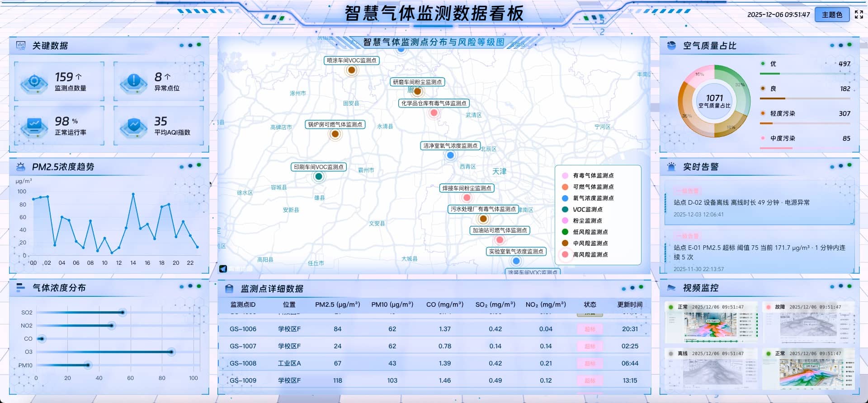Click the 天津 city label on map
This screenshot has width=868, height=403.
point(500,171)
